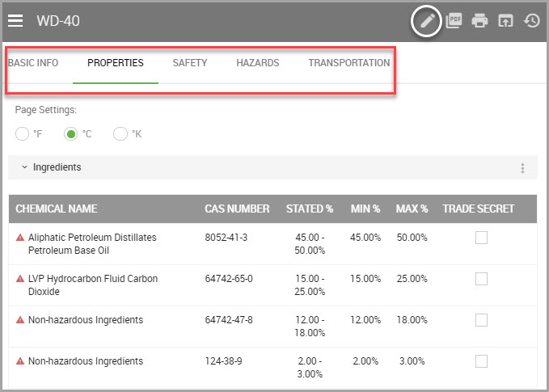Switch to the Hazards tab
This screenshot has width=549, height=392.
258,63
